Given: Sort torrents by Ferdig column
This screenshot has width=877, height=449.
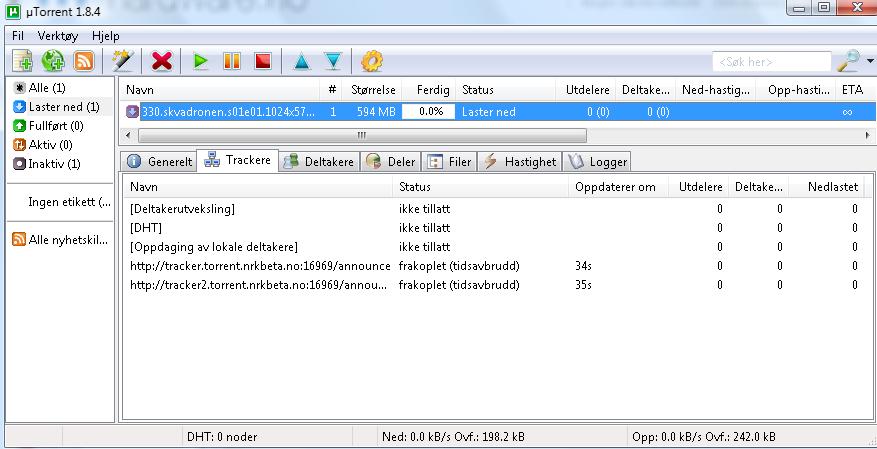Looking at the screenshot, I should 428,89.
